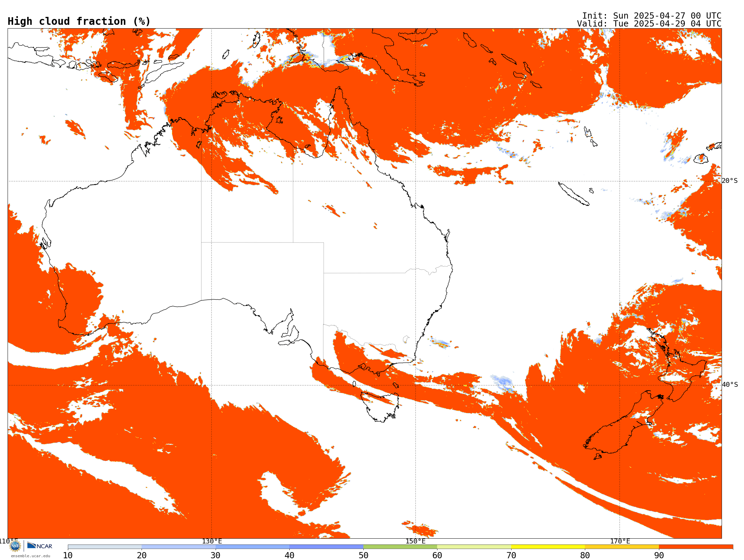Image resolution: width=744 pixels, height=560 pixels.
Task: Click the light blue 20-30 colorbar segment
Action: [178, 547]
